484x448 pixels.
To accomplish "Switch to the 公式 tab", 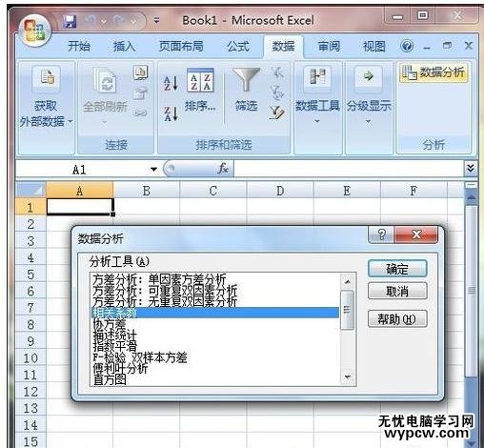I will point(238,47).
